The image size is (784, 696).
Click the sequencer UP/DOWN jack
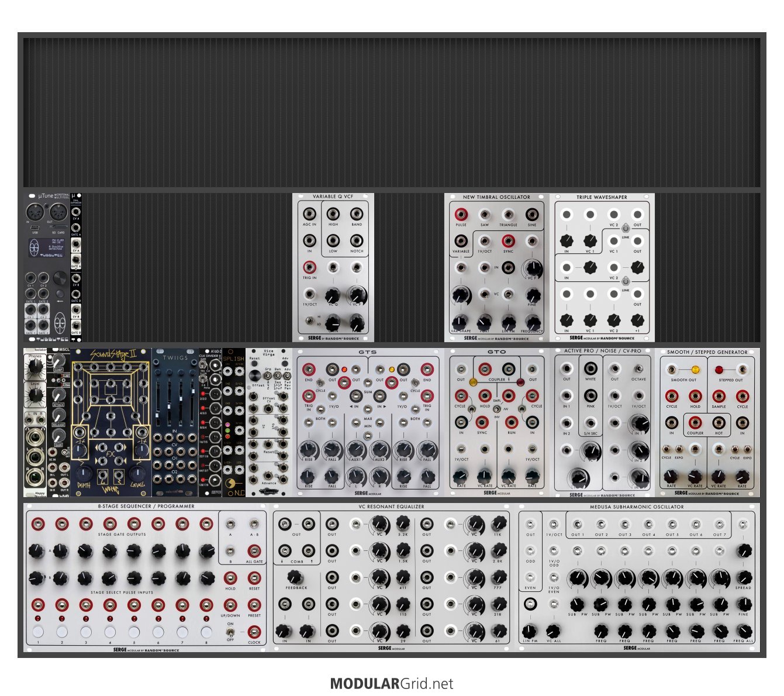tap(230, 605)
